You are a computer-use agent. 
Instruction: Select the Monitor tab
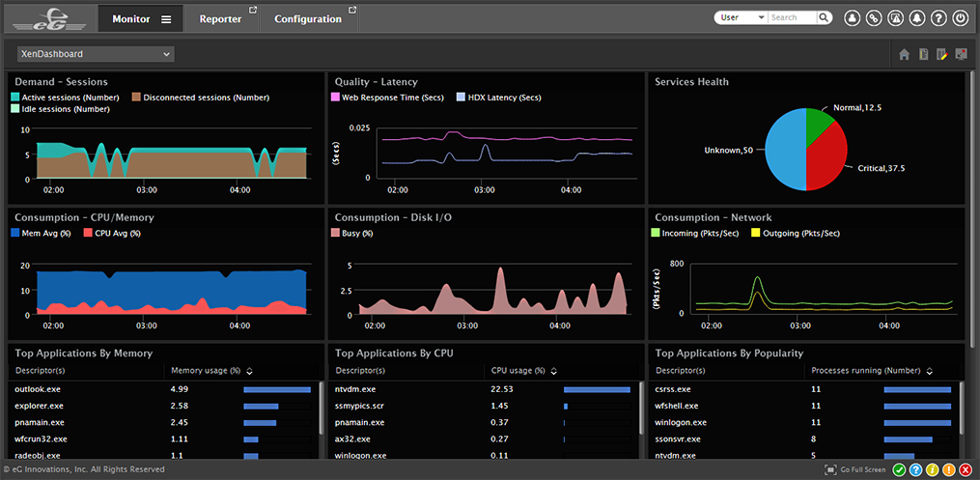[x=141, y=18]
